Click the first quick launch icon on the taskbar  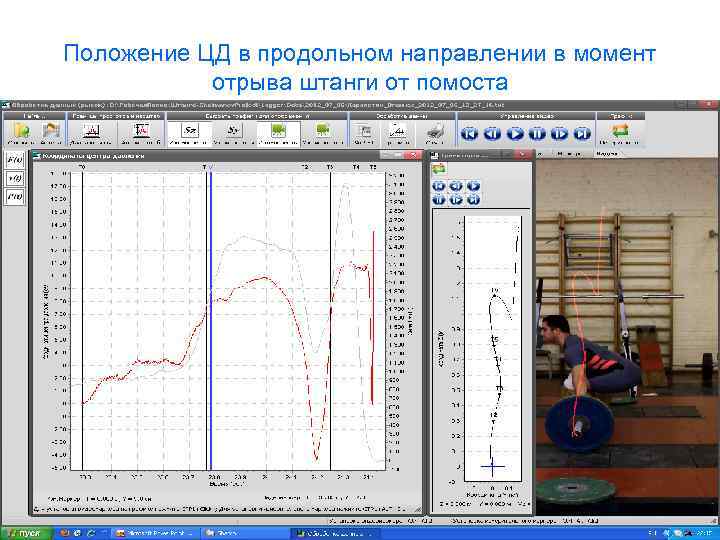(x=65, y=533)
